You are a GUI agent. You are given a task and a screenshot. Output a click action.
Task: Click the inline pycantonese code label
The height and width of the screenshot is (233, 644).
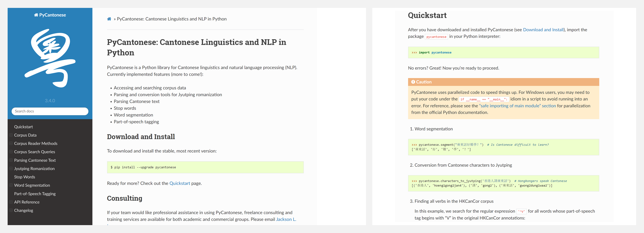click(436, 37)
